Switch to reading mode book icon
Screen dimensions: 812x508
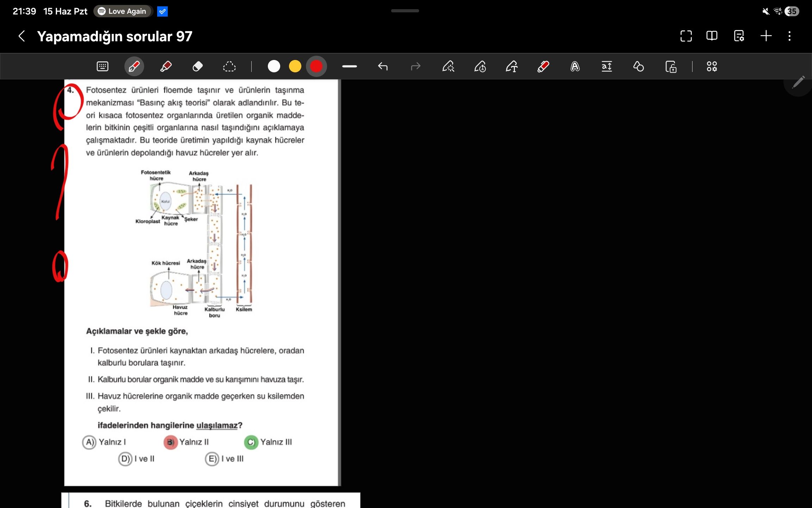(x=712, y=36)
